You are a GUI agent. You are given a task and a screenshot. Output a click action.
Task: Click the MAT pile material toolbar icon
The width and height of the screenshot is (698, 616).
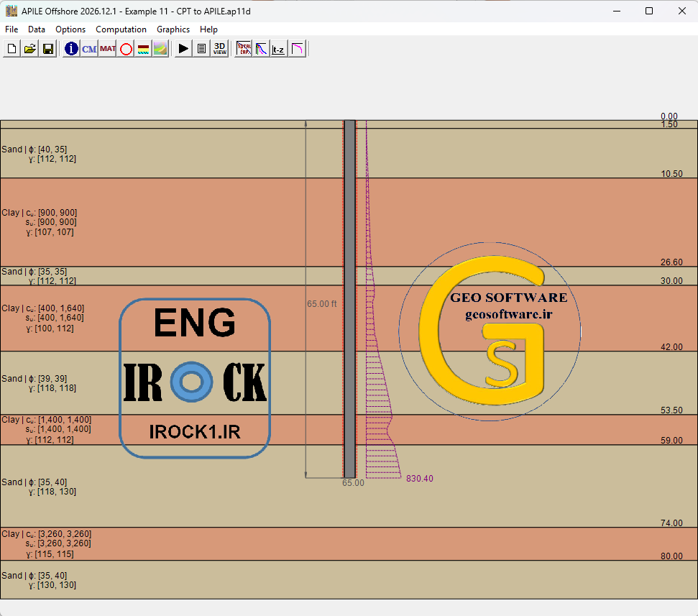pos(108,48)
